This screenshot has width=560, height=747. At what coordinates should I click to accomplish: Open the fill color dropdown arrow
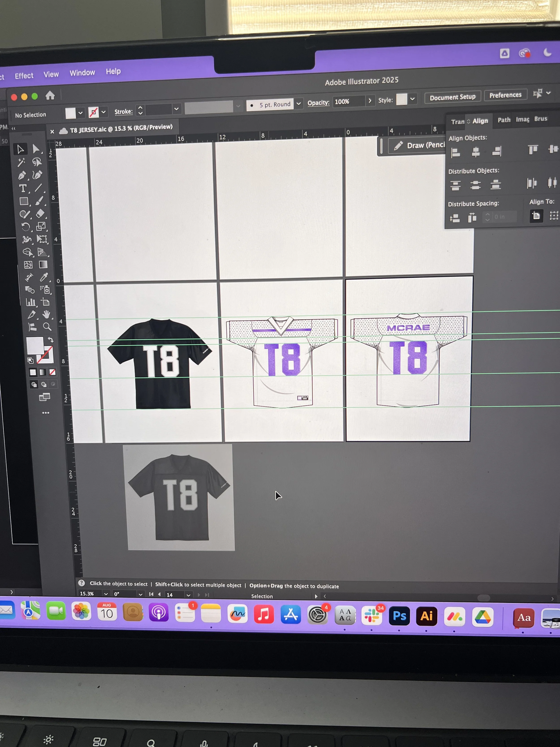[x=80, y=113]
